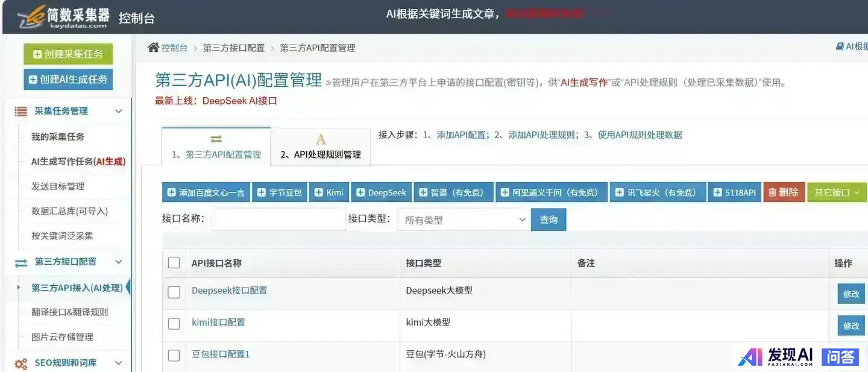
Task: Check the Deepseek接口配置 row checkbox
Action: 174,292
